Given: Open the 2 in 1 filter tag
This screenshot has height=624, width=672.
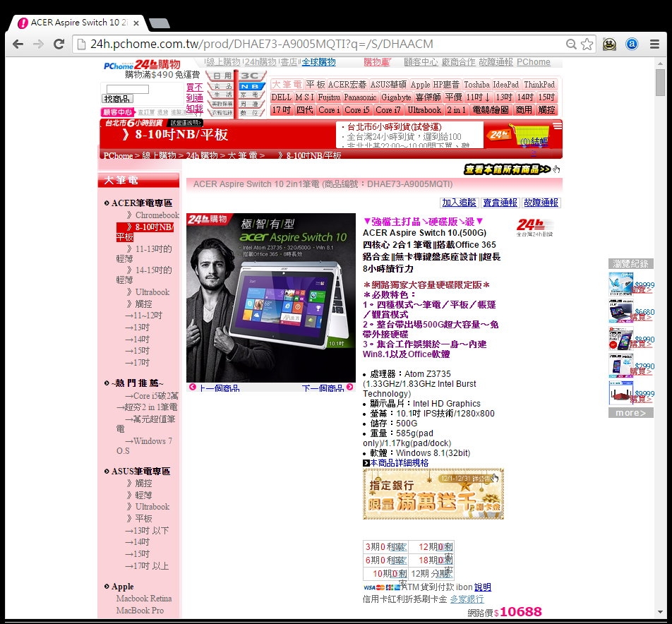Looking at the screenshot, I should tap(456, 110).
